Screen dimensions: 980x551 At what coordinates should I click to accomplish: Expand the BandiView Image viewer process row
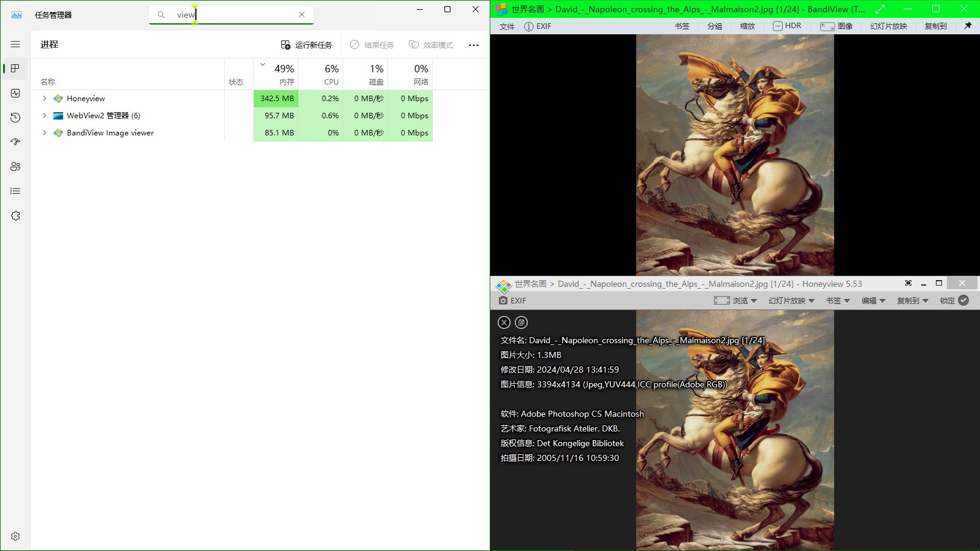(x=44, y=133)
